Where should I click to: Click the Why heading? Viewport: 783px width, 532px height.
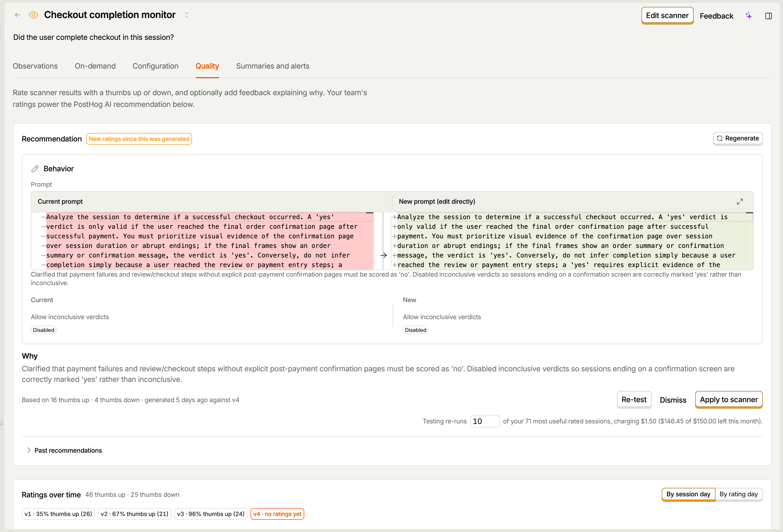30,356
